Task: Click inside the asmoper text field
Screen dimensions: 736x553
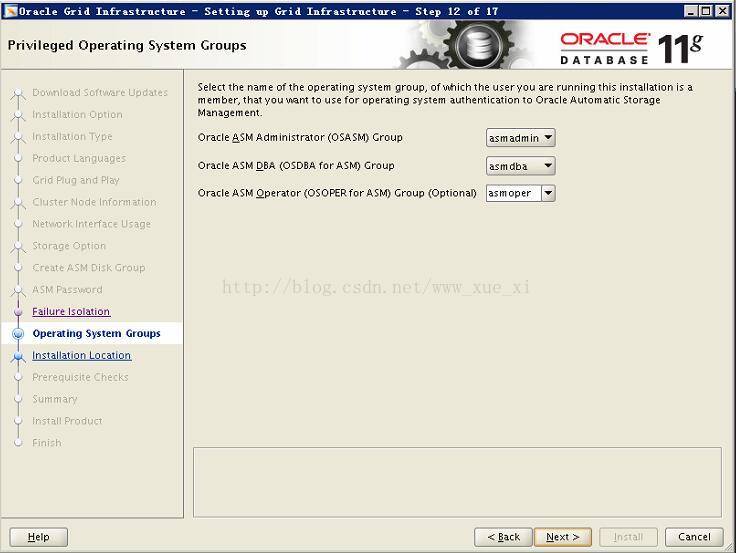Action: [x=514, y=193]
